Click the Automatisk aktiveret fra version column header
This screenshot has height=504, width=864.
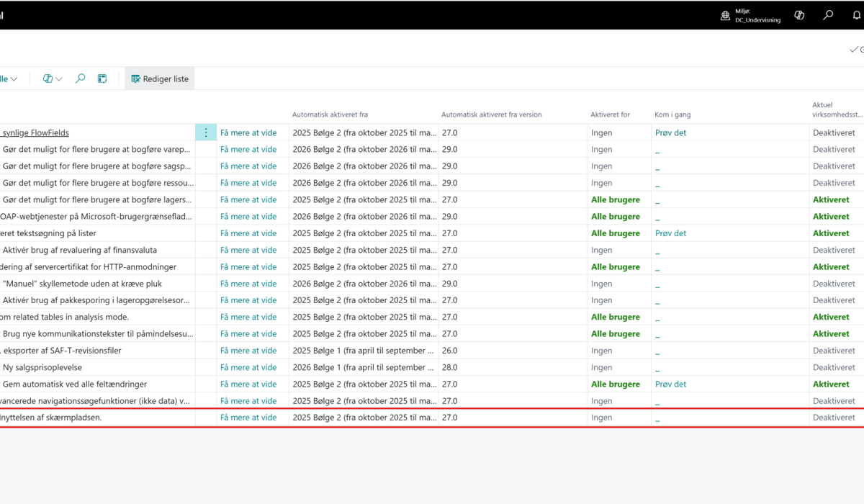[x=491, y=114]
